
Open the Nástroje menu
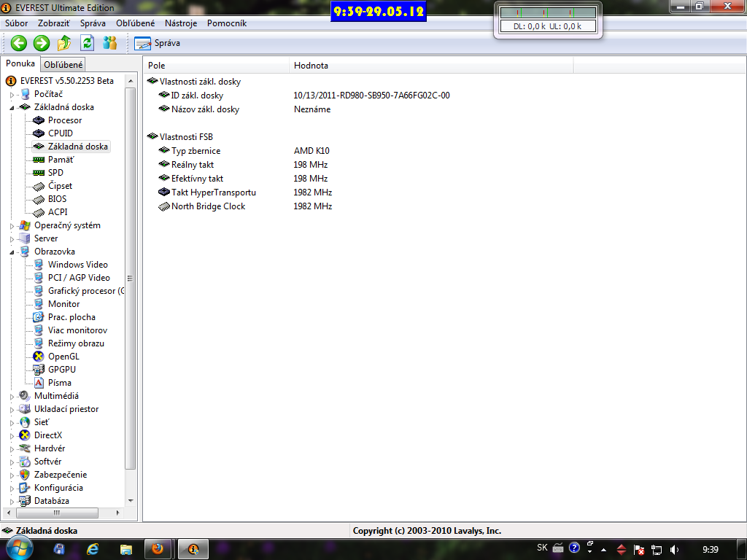tap(181, 23)
